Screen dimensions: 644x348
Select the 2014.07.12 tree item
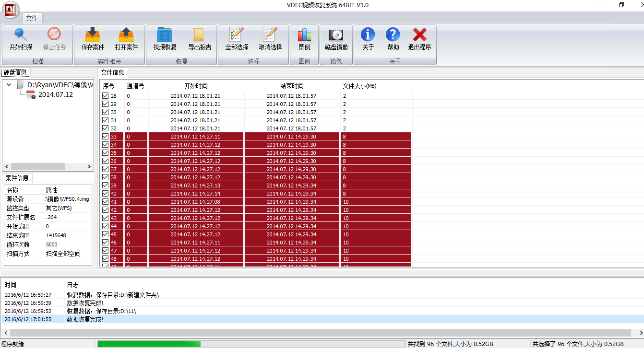(x=56, y=94)
